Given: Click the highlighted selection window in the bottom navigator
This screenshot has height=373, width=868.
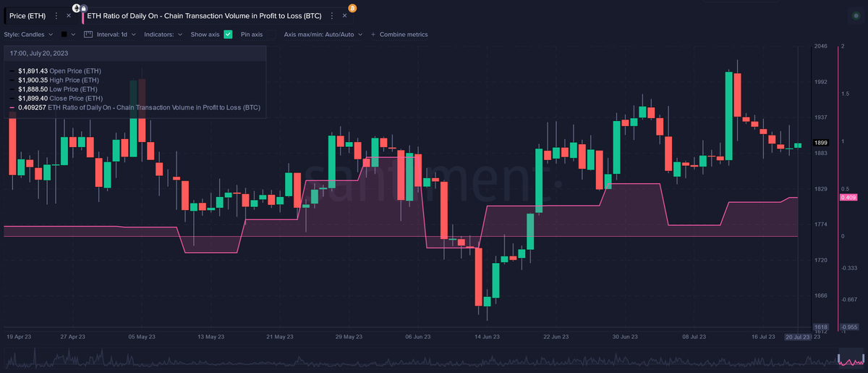Looking at the screenshot, I should tap(850, 359).
